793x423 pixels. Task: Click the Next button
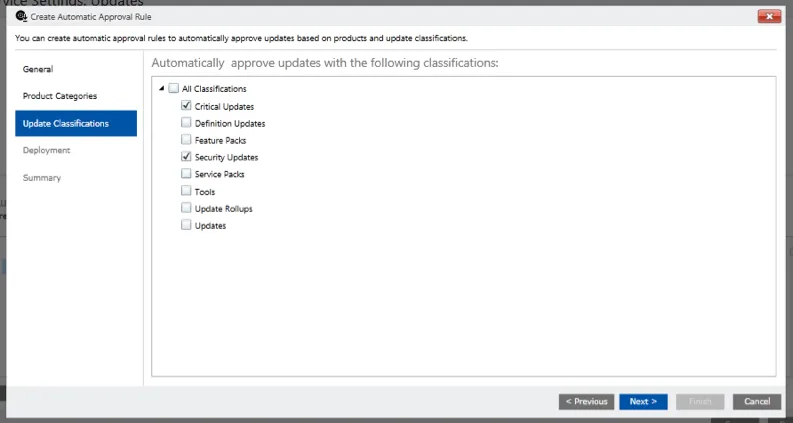(643, 402)
